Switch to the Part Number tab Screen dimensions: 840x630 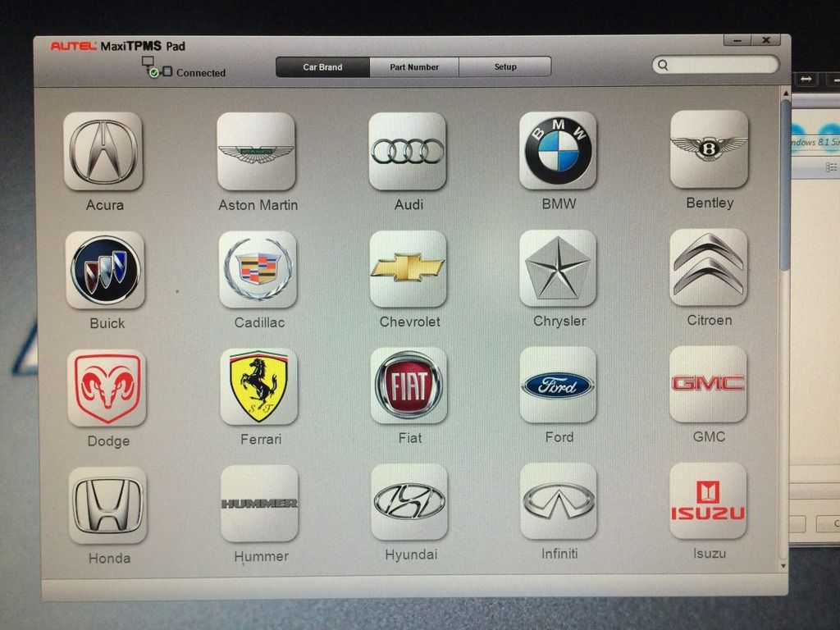(414, 67)
